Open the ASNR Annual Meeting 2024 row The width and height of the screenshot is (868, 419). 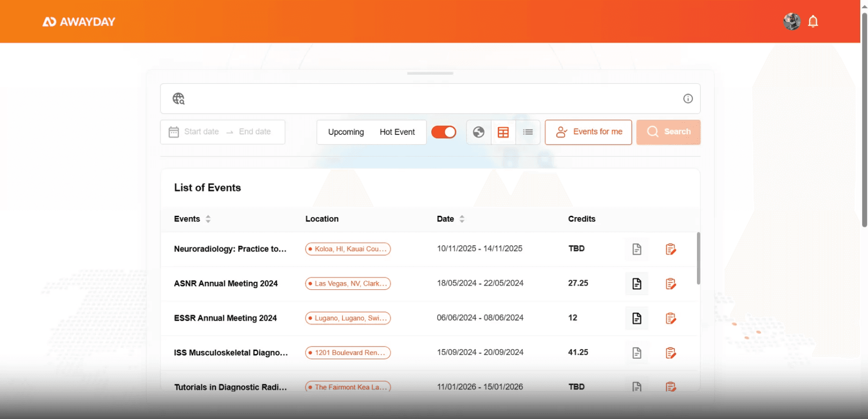pyautogui.click(x=429, y=284)
